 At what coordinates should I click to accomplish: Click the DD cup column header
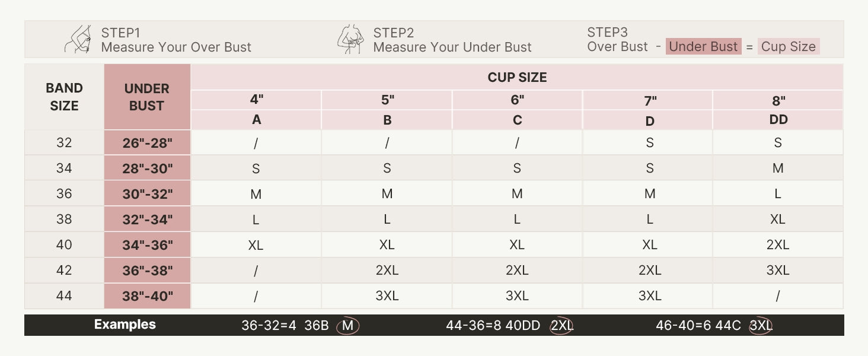pyautogui.click(x=778, y=120)
